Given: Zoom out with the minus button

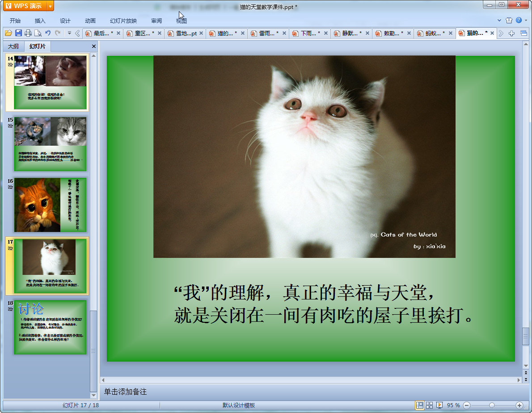Looking at the screenshot, I should point(467,405).
